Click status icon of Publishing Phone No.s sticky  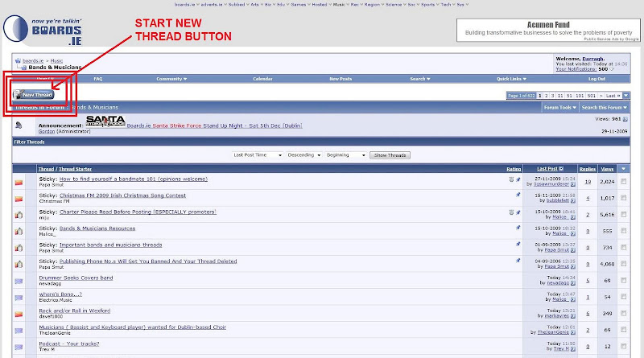[19, 264]
